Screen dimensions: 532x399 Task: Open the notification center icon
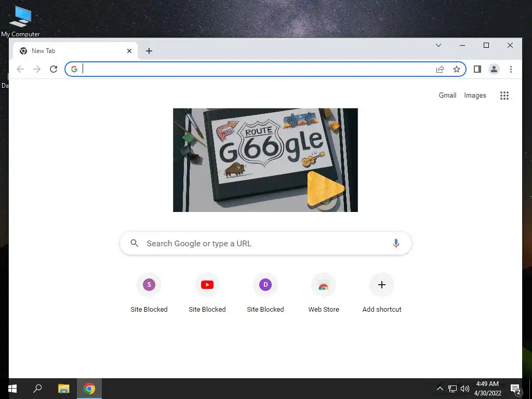pyautogui.click(x=515, y=389)
